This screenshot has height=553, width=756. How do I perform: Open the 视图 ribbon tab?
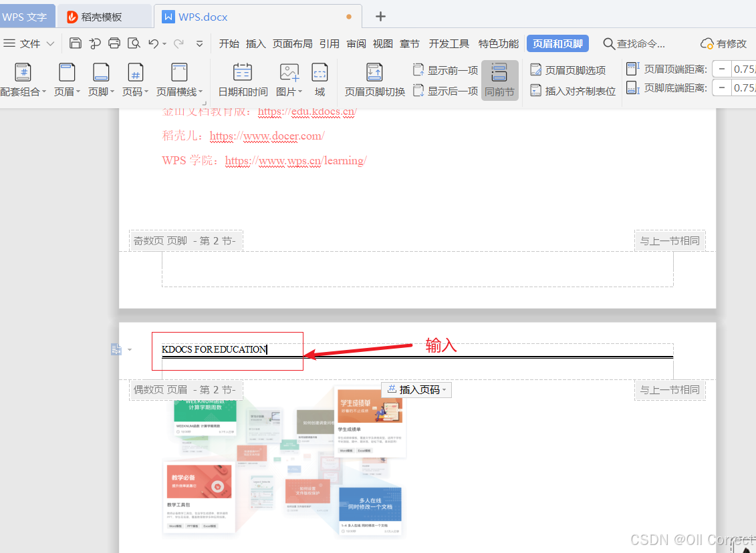383,44
